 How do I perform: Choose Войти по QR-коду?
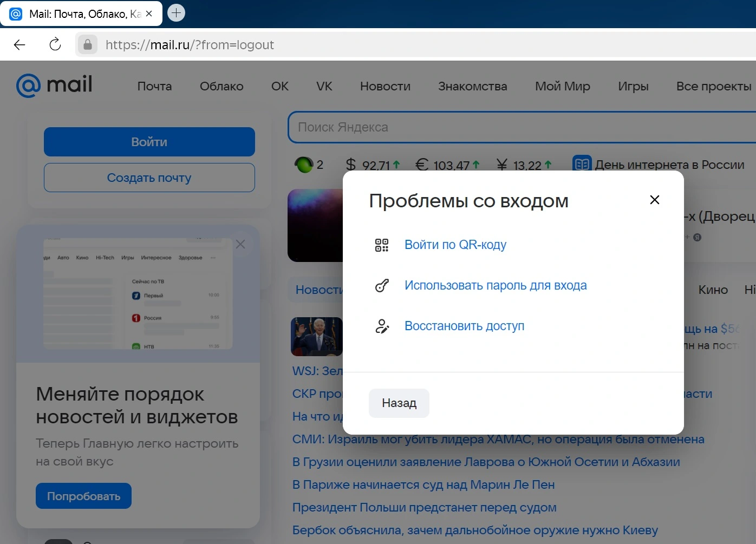(455, 245)
